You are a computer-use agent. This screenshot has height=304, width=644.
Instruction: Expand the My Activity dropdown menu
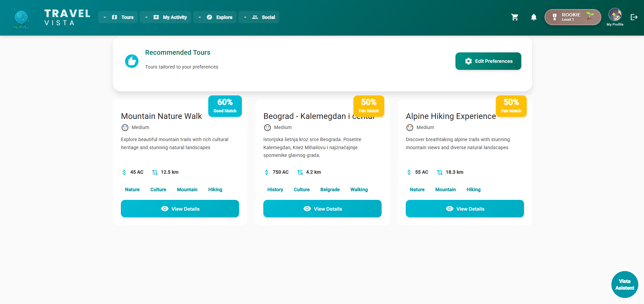(x=165, y=17)
